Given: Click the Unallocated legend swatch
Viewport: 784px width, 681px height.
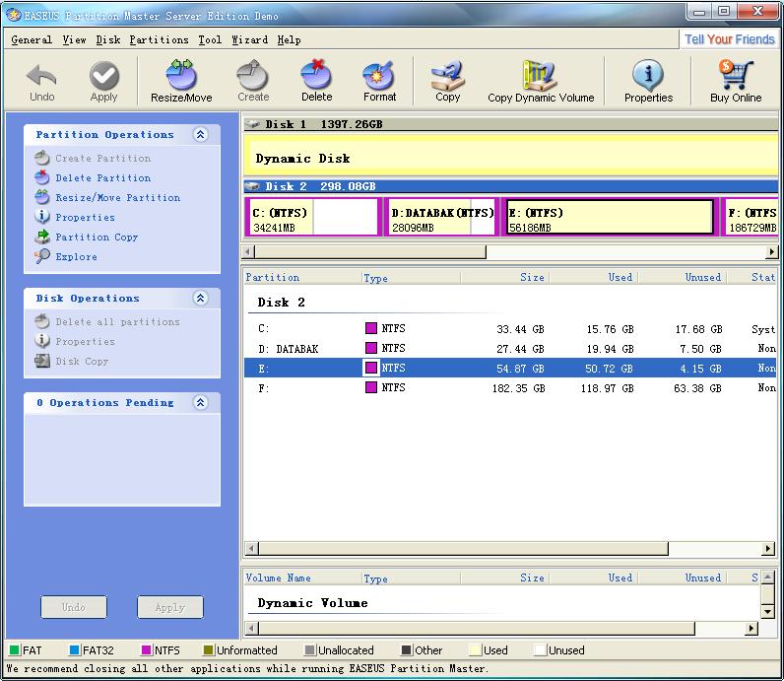Looking at the screenshot, I should coord(309,650).
